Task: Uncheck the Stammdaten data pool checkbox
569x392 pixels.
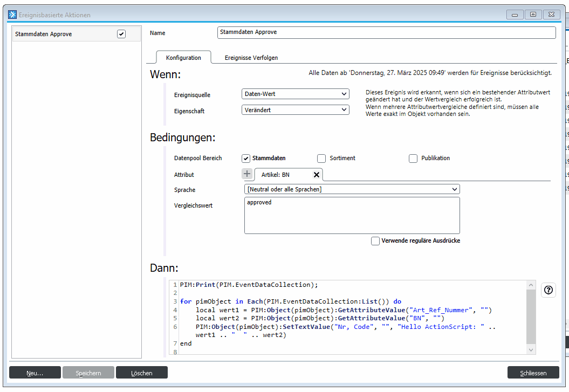Action: [x=246, y=159]
